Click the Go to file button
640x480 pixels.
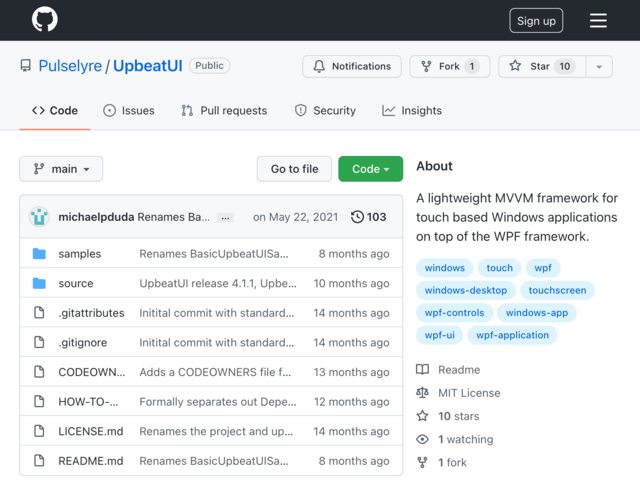[294, 169]
